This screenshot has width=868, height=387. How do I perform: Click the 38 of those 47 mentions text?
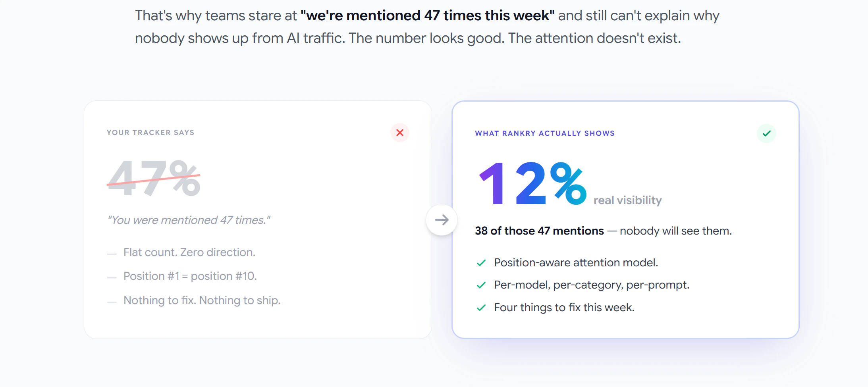(x=539, y=231)
